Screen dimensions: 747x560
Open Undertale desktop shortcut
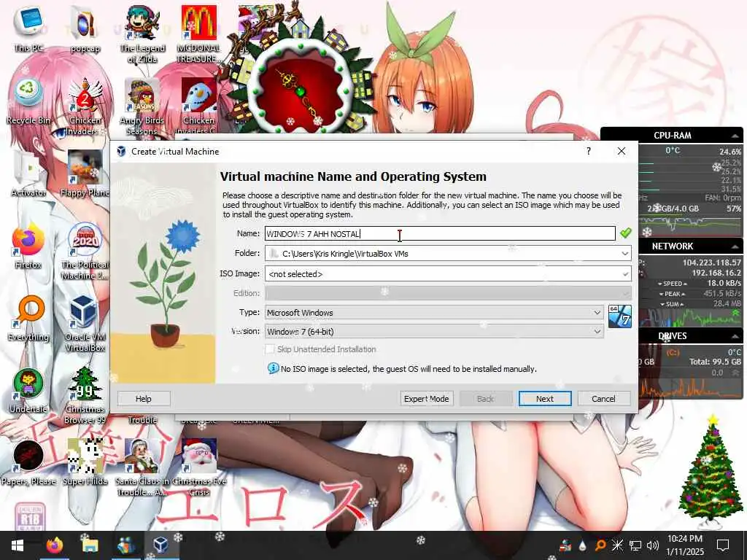[x=28, y=391]
